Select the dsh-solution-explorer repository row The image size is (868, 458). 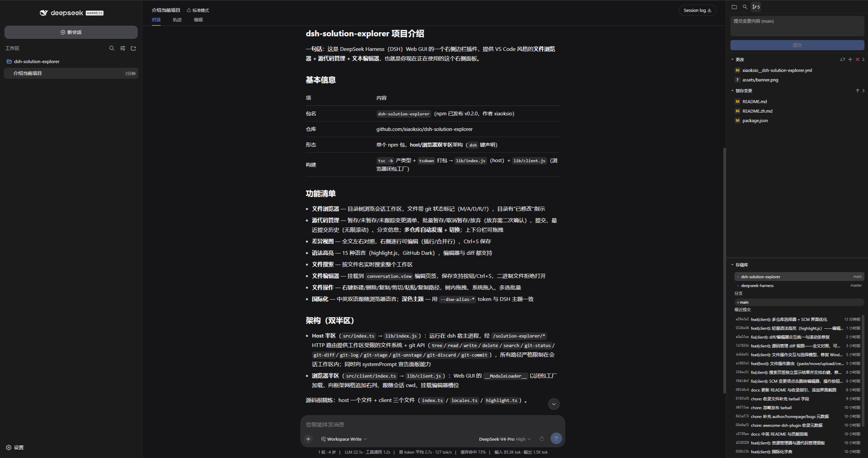click(x=799, y=276)
